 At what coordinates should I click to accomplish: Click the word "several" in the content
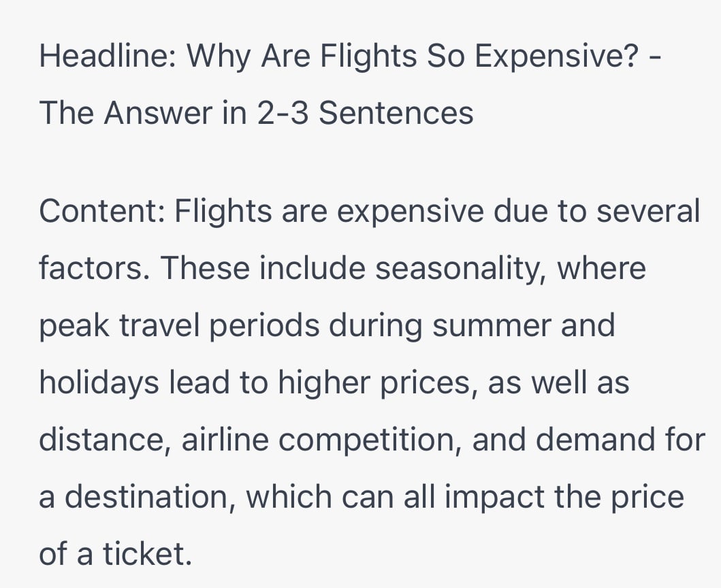647,212
